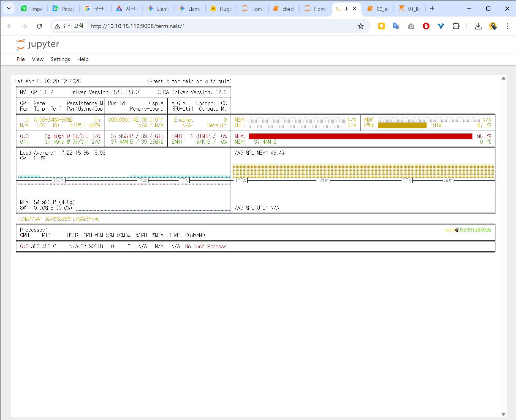This screenshot has width=516, height=420.
Task: Open the View menu
Action: click(x=38, y=59)
